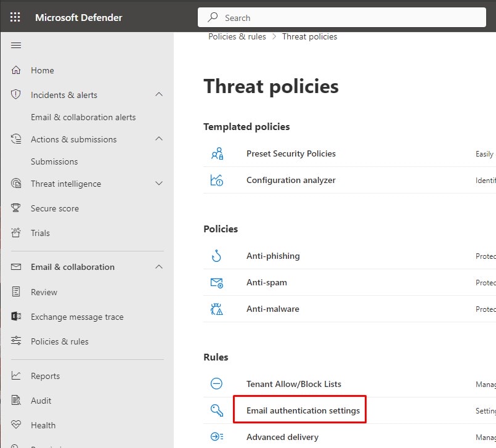
Task: Go to Submissions in sidebar
Action: pyautogui.click(x=54, y=161)
